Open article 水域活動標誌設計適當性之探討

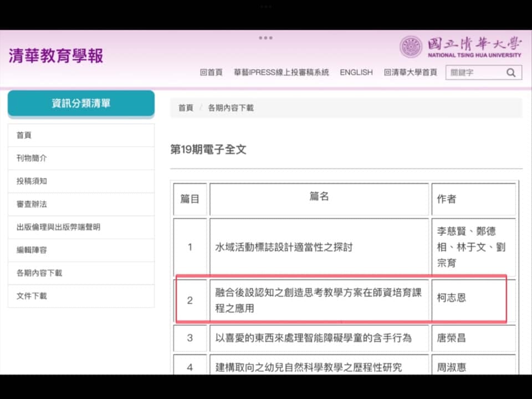click(284, 247)
